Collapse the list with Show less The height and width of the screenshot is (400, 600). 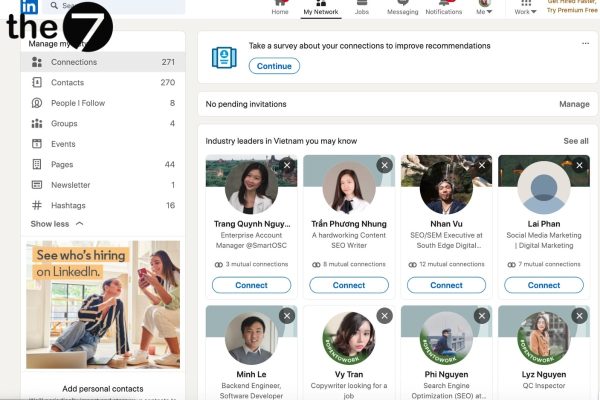[x=57, y=224]
